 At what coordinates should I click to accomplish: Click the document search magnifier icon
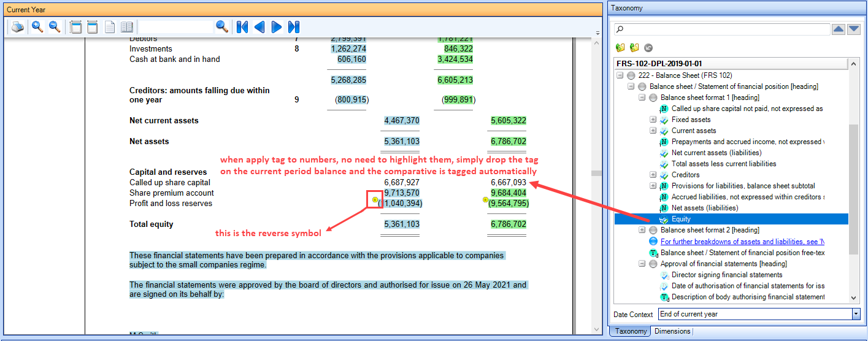pos(222,26)
